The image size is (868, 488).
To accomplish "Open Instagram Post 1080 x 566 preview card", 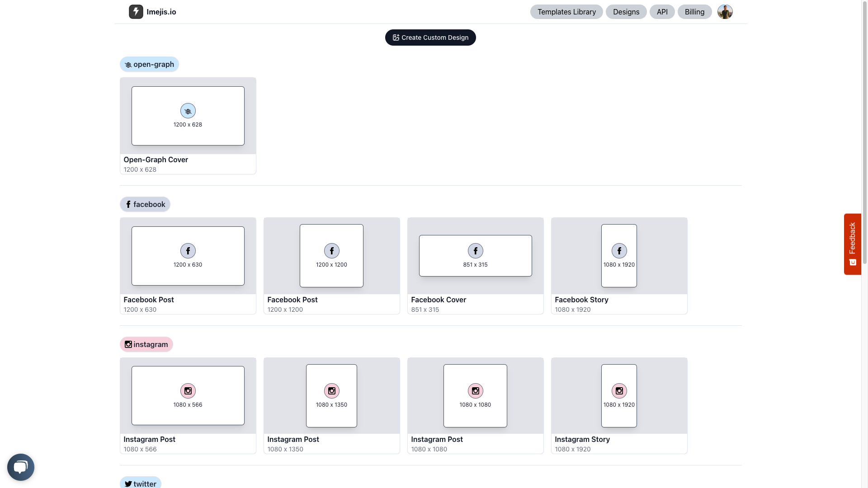I will [188, 396].
